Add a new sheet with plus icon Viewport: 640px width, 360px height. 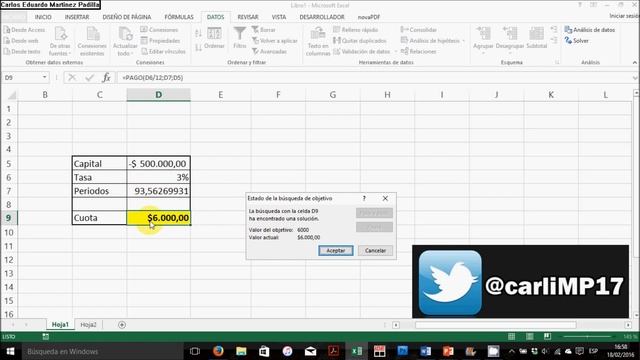click(x=122, y=325)
